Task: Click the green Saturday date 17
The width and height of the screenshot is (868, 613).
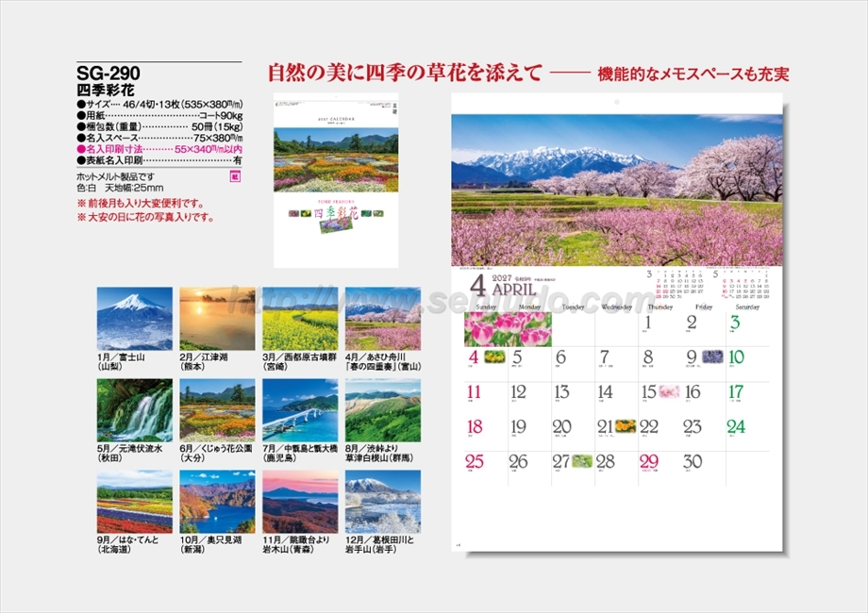Action: coord(736,391)
